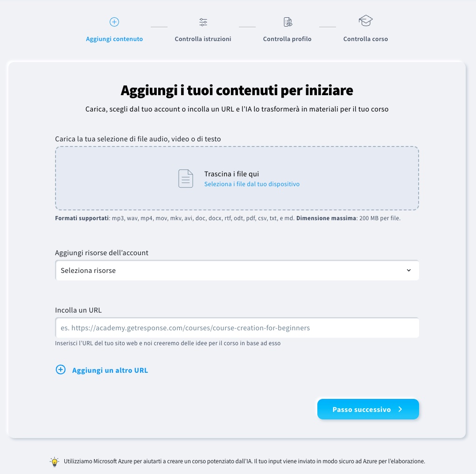Image resolution: width=476 pixels, height=474 pixels.
Task: Click the lightbulb icon next to the Azure notice
Action: [55, 462]
